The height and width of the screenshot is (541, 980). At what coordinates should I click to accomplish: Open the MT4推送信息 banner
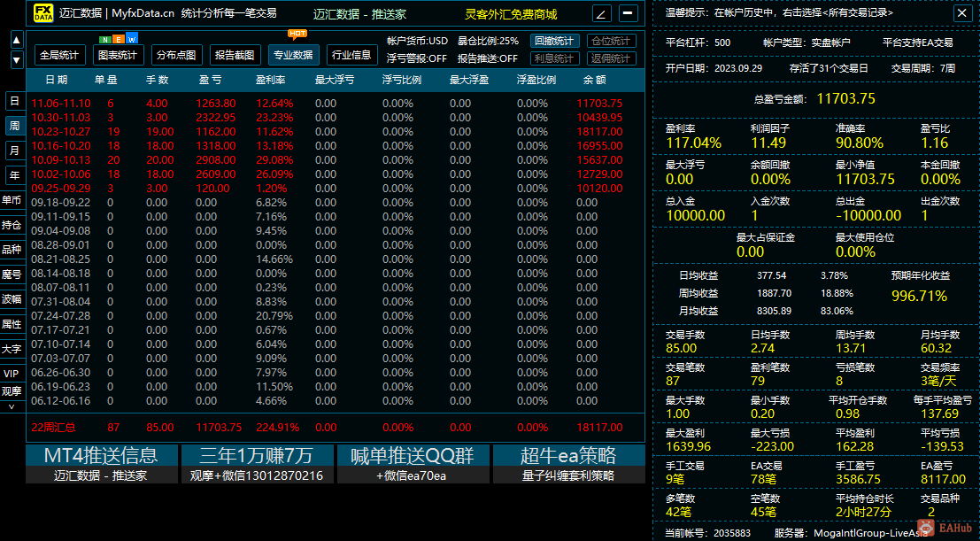(x=101, y=464)
